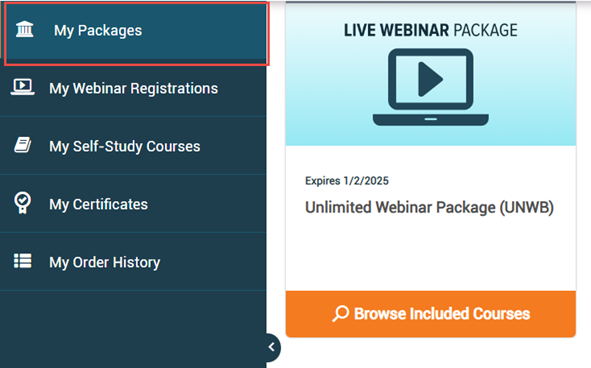Go to My Self-Study Courses
591x368 pixels.
click(x=133, y=146)
